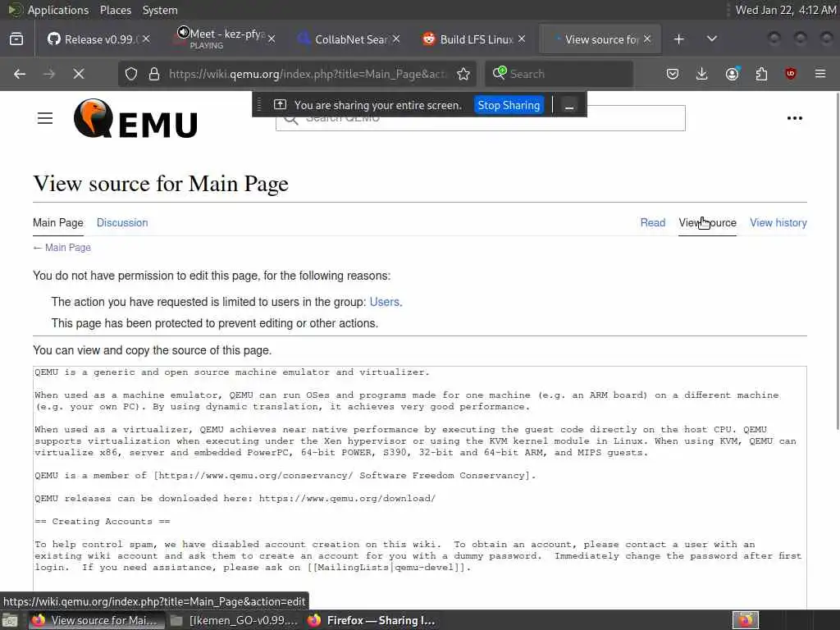Open the wiki three-dots user menu

[794, 118]
